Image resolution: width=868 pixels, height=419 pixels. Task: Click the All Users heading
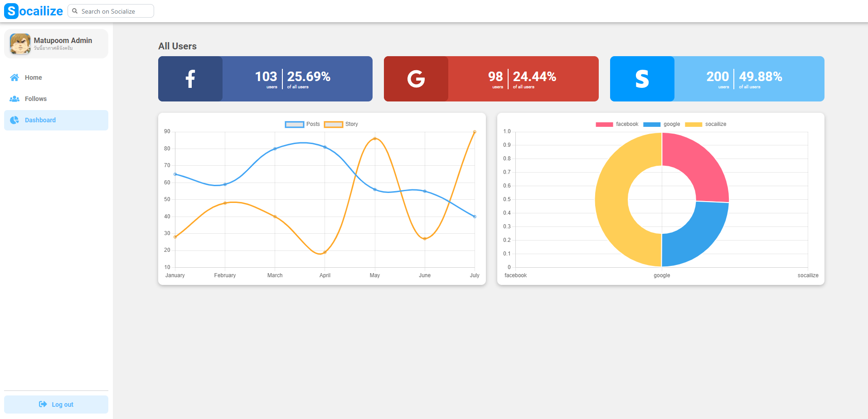pos(177,46)
